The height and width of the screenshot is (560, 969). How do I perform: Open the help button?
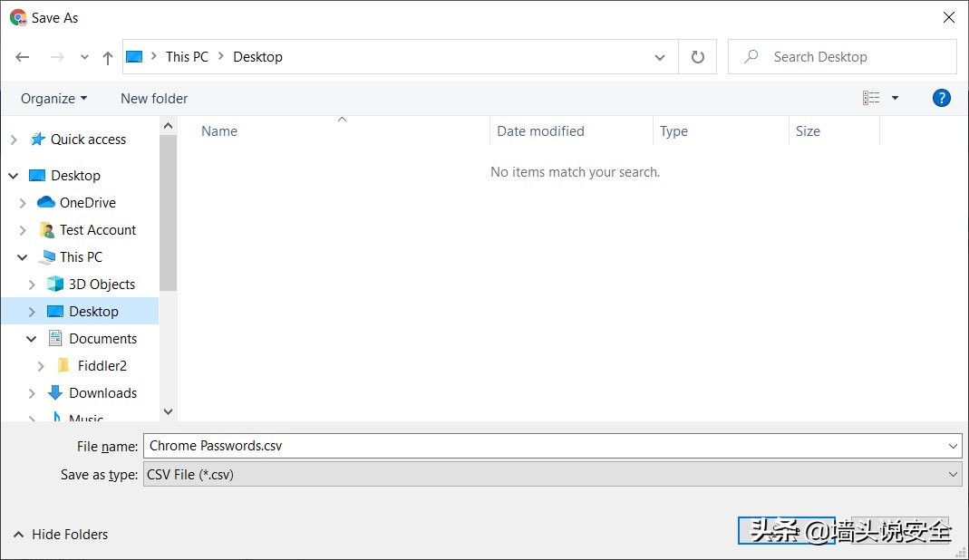(x=941, y=98)
